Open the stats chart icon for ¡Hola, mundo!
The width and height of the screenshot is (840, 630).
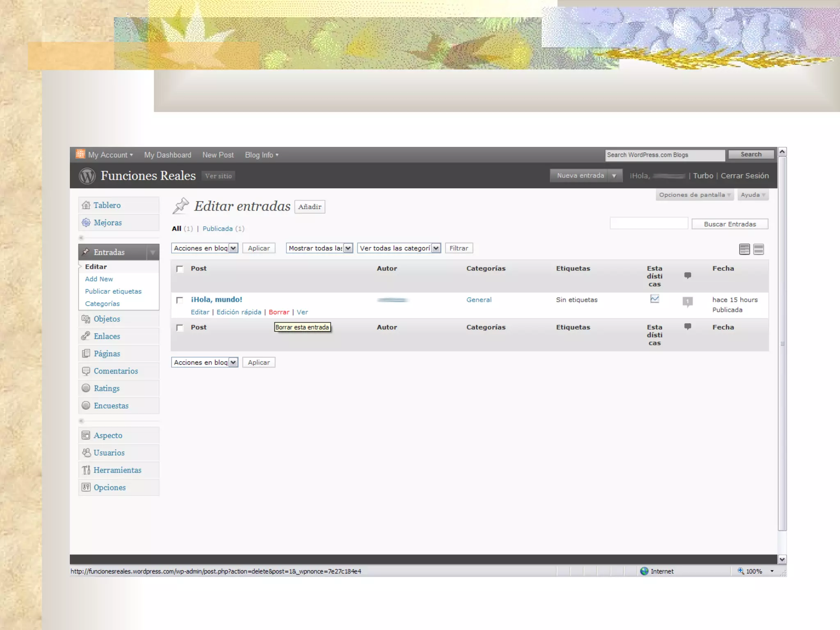pyautogui.click(x=655, y=299)
